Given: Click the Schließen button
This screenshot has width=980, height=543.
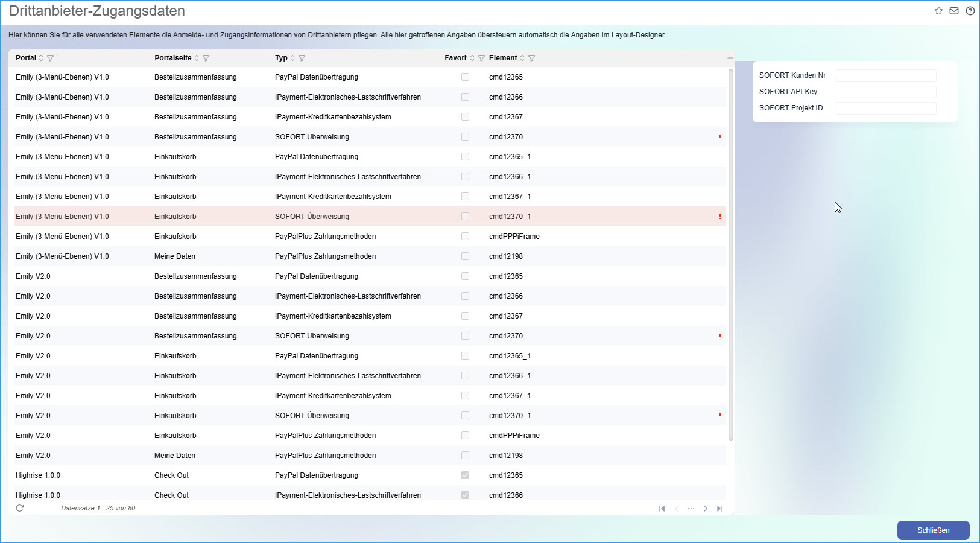Looking at the screenshot, I should [x=933, y=530].
